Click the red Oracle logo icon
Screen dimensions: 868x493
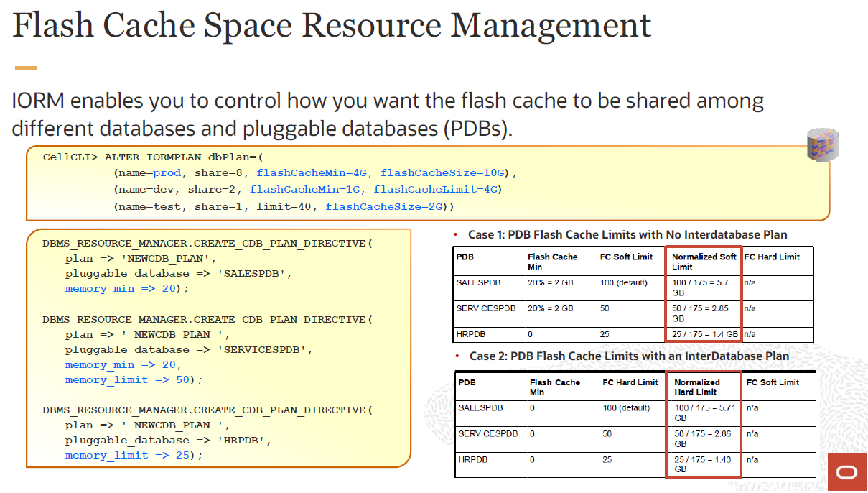click(x=846, y=471)
